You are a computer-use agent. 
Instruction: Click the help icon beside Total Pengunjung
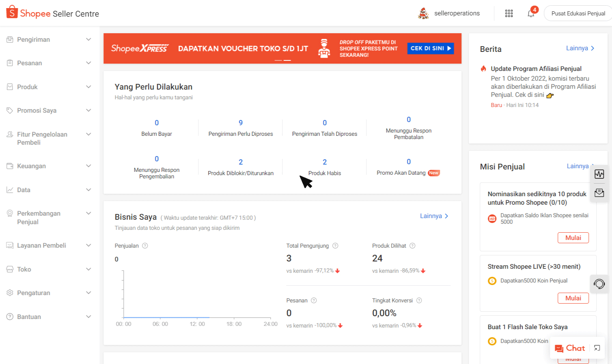coord(335,245)
